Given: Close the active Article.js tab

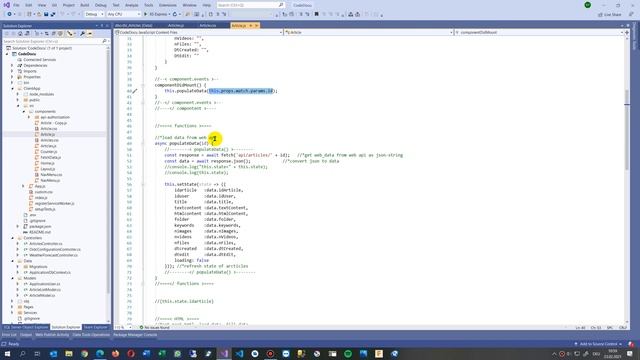Looking at the screenshot, I should click(257, 25).
